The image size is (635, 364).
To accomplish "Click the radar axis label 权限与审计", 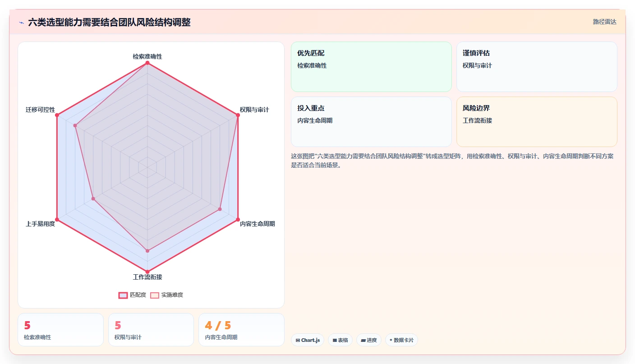I will pyautogui.click(x=254, y=110).
